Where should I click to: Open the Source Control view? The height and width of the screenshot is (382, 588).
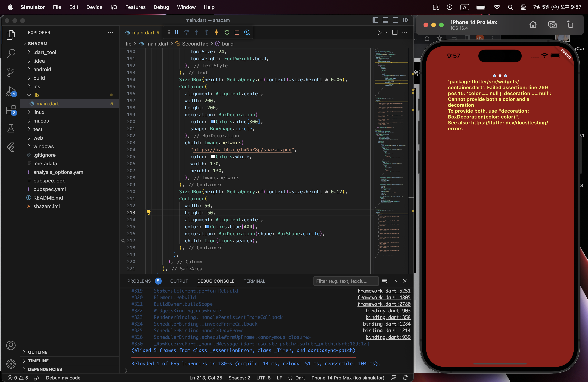(11, 72)
